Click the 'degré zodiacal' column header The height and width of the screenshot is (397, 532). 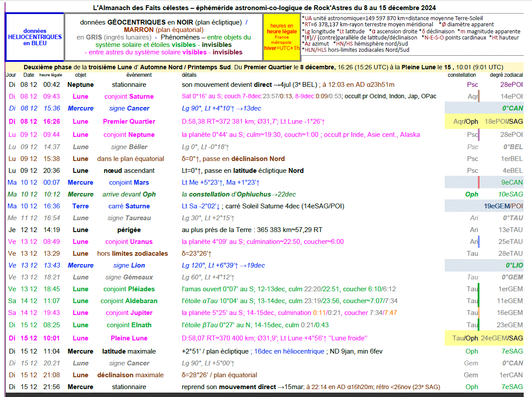click(506, 75)
